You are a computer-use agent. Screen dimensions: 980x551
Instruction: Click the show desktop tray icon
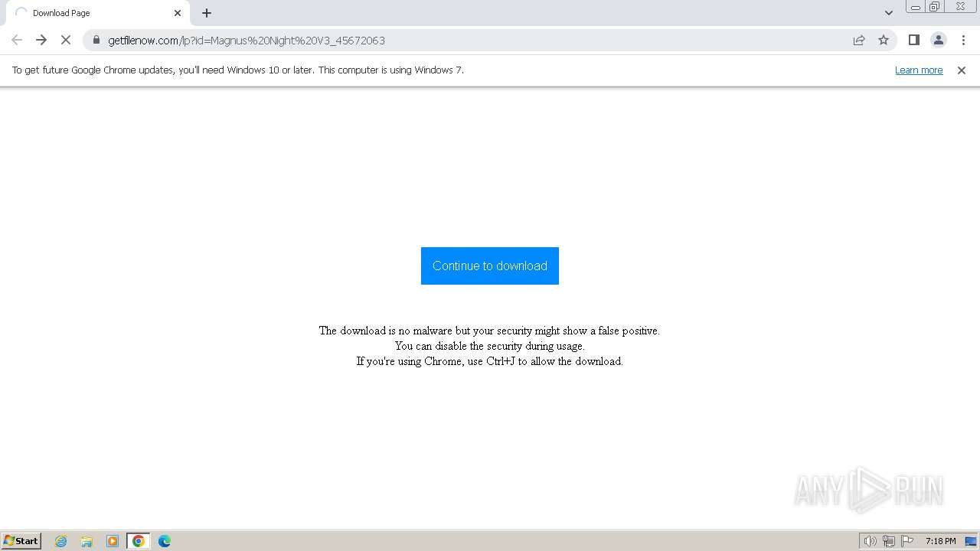point(971,541)
